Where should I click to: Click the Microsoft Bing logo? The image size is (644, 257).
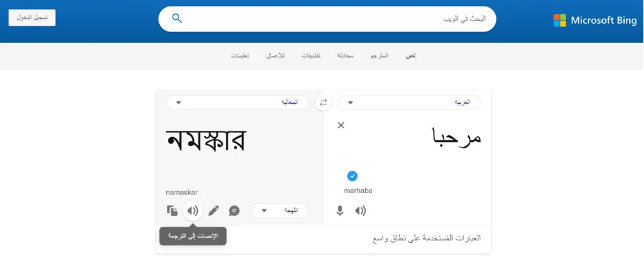595,20
